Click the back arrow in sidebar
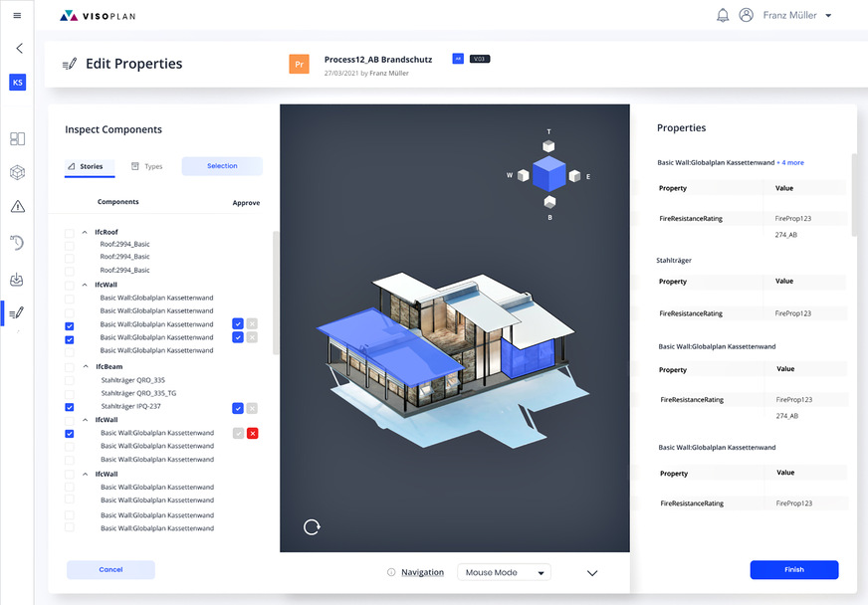Viewport: 868px width, 605px height. pos(19,48)
